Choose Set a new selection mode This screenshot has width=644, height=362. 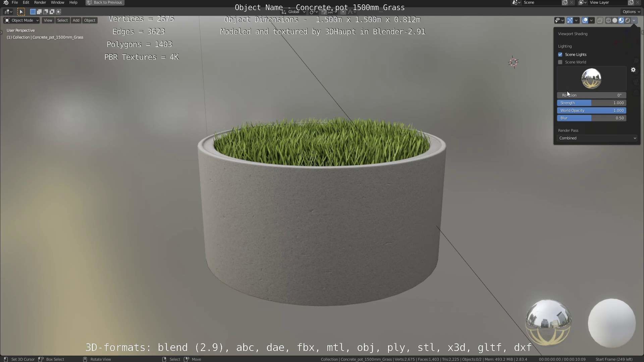pos(33,12)
